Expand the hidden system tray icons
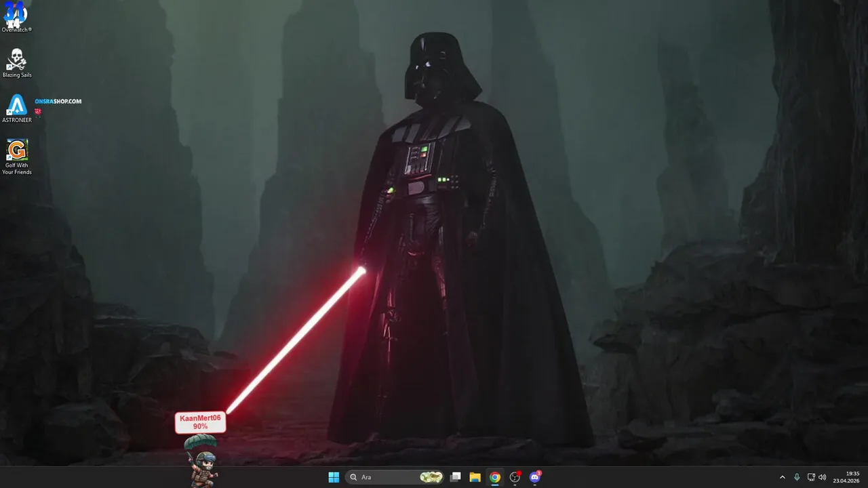The height and width of the screenshot is (488, 868). [x=782, y=477]
